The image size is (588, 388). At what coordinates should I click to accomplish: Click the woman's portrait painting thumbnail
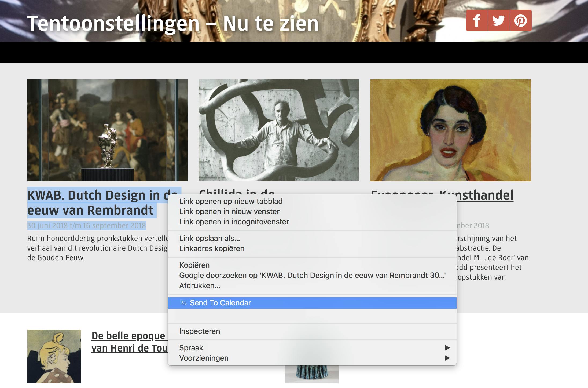(450, 130)
